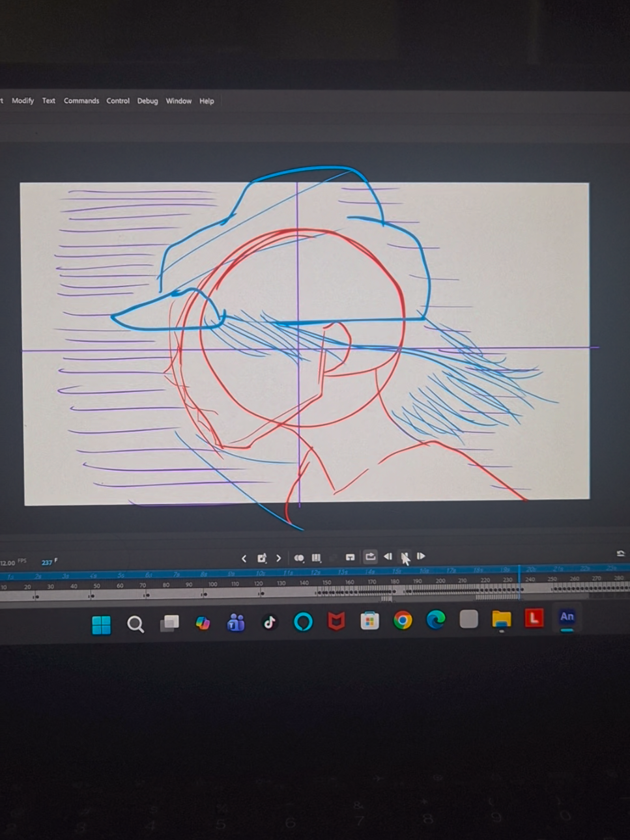Open the Text menu
Image resolution: width=630 pixels, height=840 pixels.
click(49, 101)
